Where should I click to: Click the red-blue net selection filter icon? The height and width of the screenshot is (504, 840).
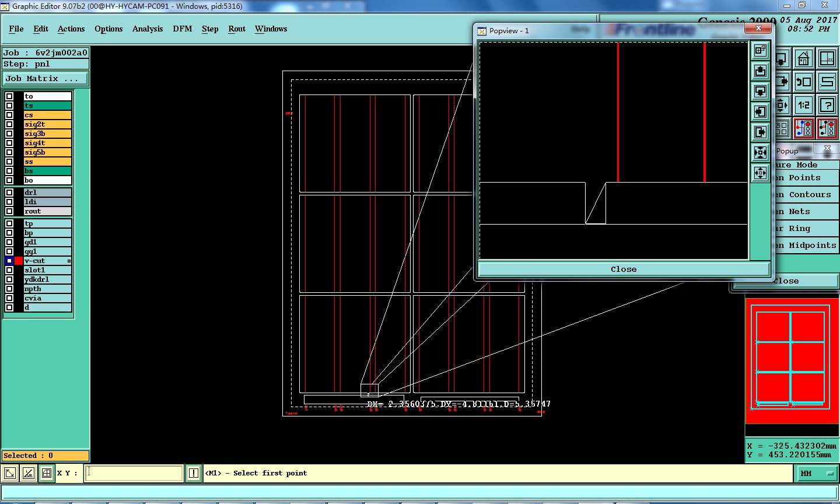804,128
